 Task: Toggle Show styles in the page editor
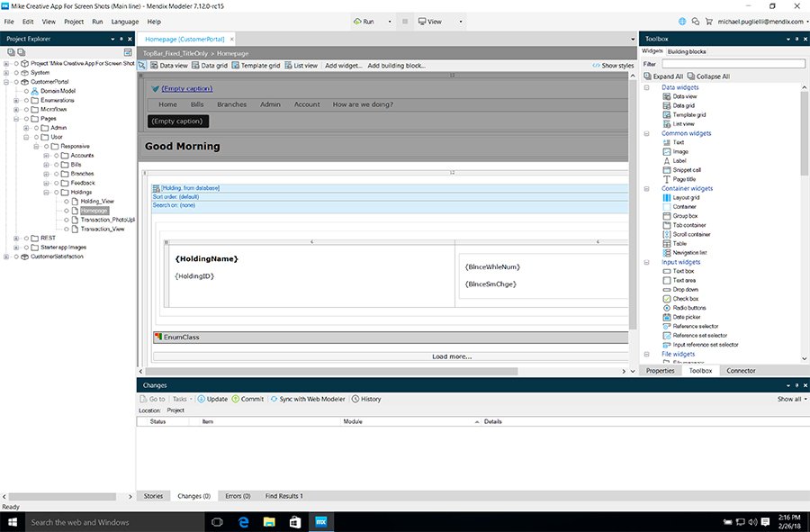pyautogui.click(x=616, y=65)
